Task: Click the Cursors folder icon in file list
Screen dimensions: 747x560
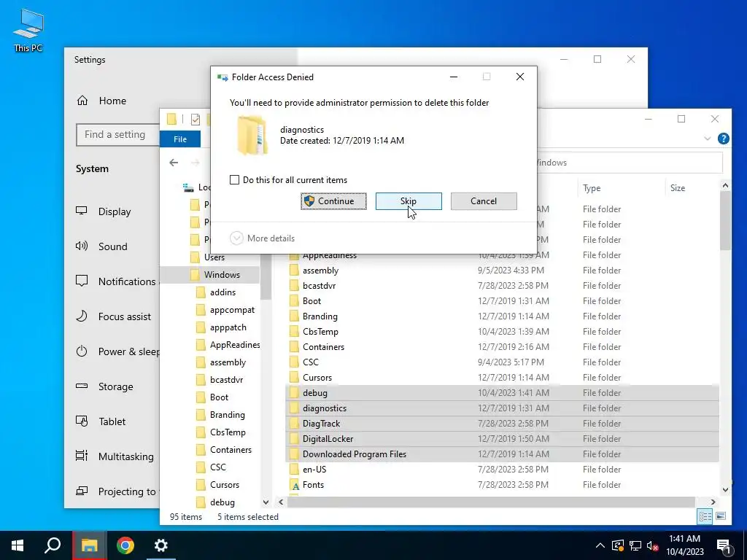Action: tap(295, 378)
